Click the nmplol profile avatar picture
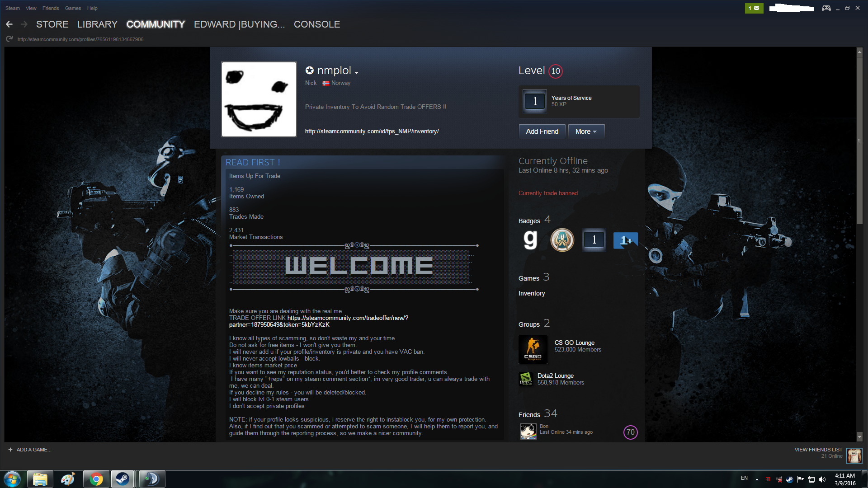Image resolution: width=868 pixels, height=488 pixels. [x=259, y=99]
